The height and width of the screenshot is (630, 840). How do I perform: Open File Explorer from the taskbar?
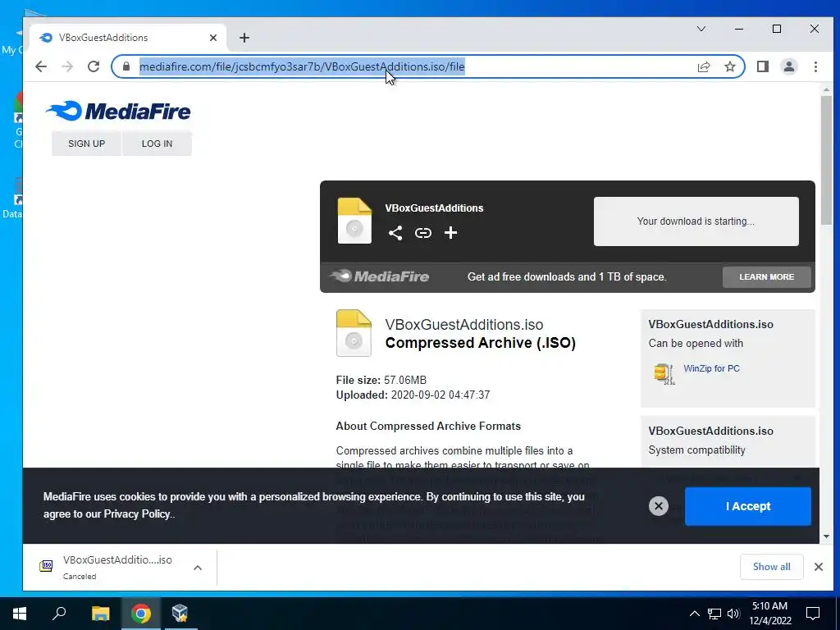pos(100,614)
